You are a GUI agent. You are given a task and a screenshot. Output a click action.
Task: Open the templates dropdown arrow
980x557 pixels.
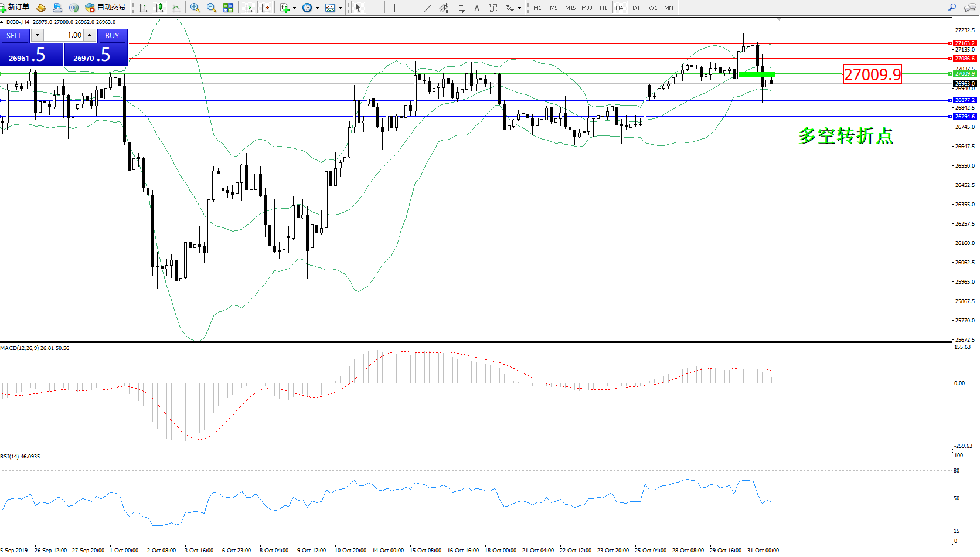pyautogui.click(x=340, y=8)
